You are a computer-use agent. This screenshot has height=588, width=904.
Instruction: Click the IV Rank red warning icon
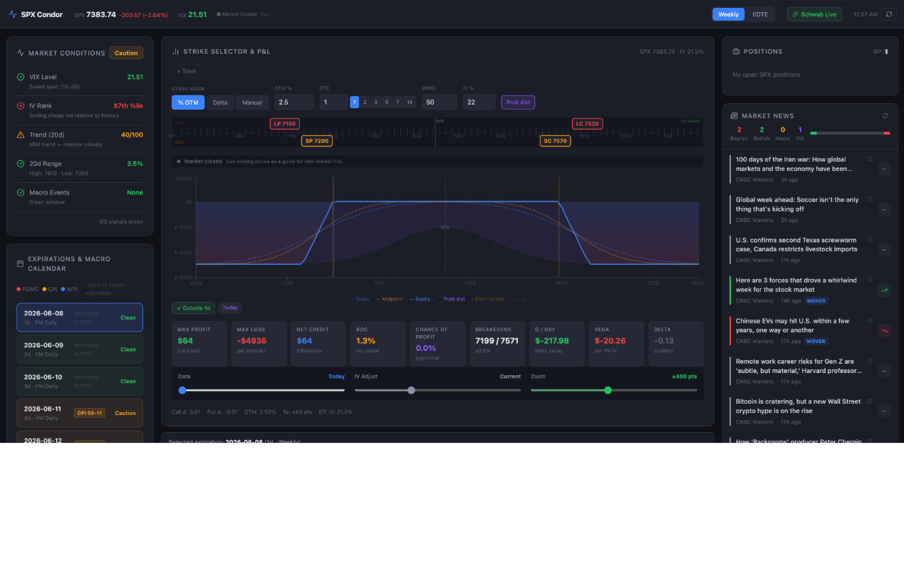21,105
